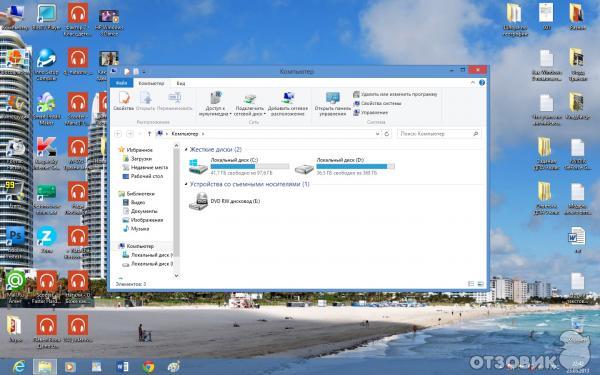The width and height of the screenshot is (600, 375).
Task: Click Открыть панель управления icon
Action: pyautogui.click(x=333, y=103)
